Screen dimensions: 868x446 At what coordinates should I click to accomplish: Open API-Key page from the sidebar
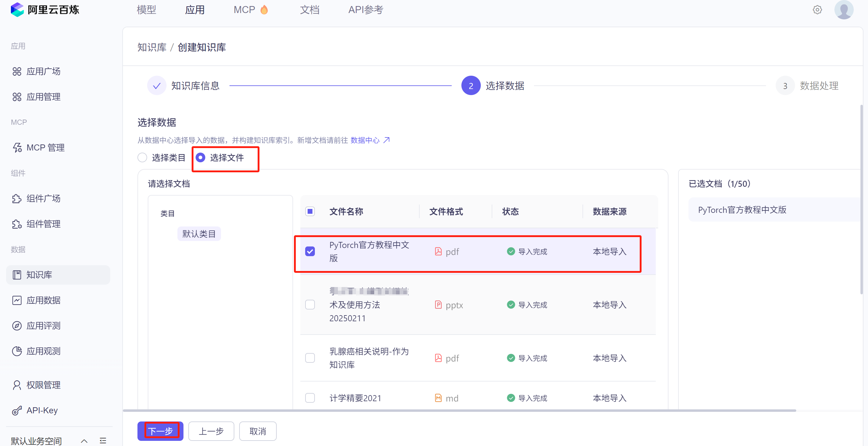(x=42, y=410)
